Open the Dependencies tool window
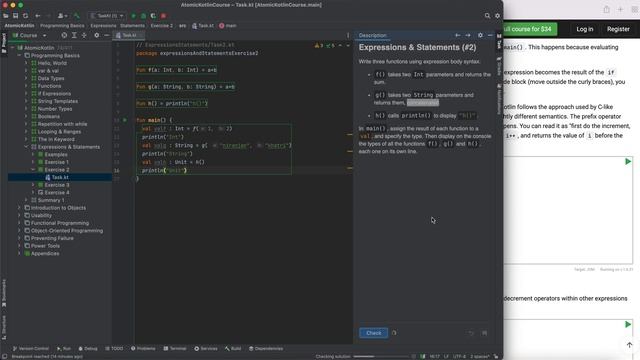Screen dimensions: 640x360 [x=266, y=349]
